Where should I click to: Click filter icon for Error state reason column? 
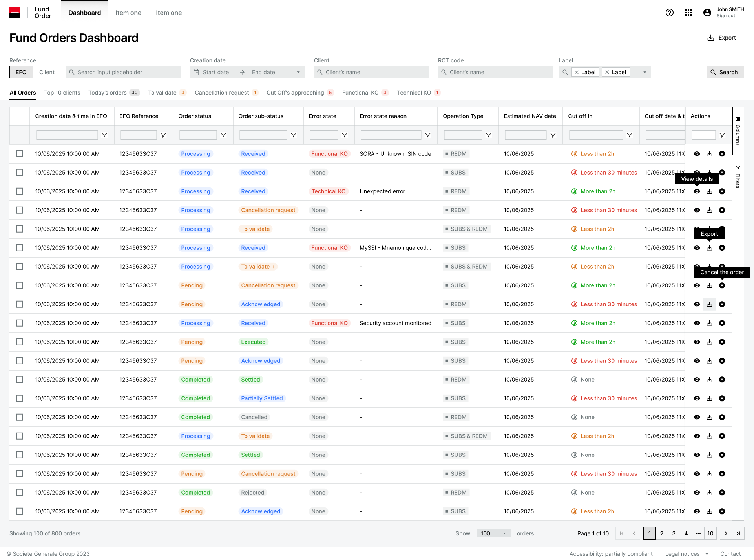(428, 135)
